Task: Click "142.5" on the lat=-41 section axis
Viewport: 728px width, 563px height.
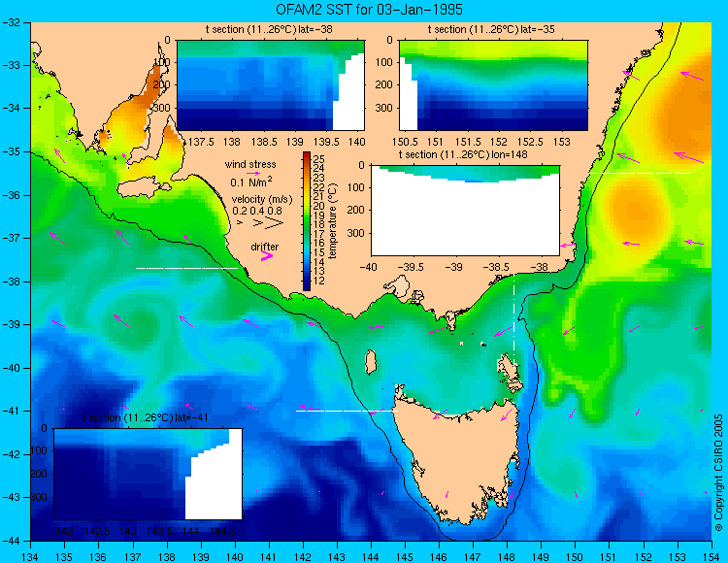Action: point(96,531)
